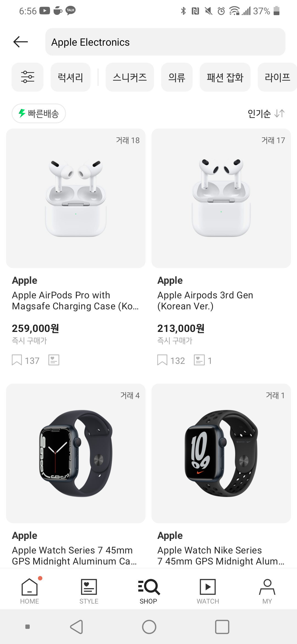Open the filter settings icon
This screenshot has width=297, height=644.
tap(28, 77)
